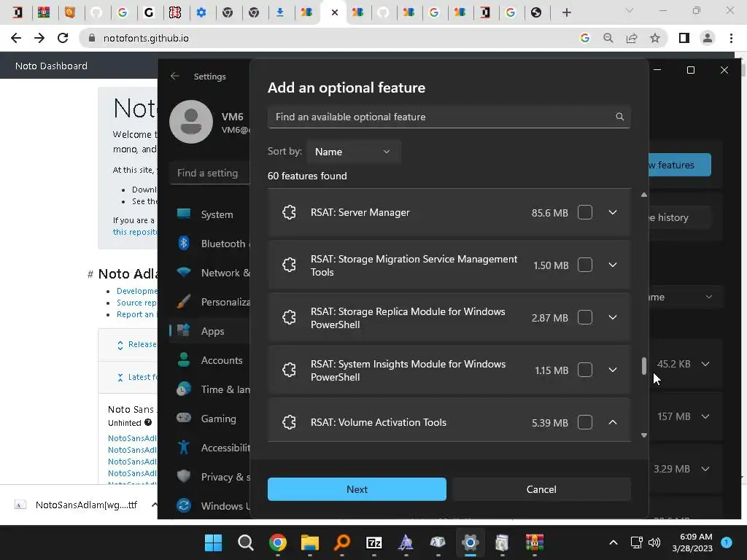This screenshot has height=560, width=747.
Task: Click the Chrome forward button
Action: (x=39, y=38)
